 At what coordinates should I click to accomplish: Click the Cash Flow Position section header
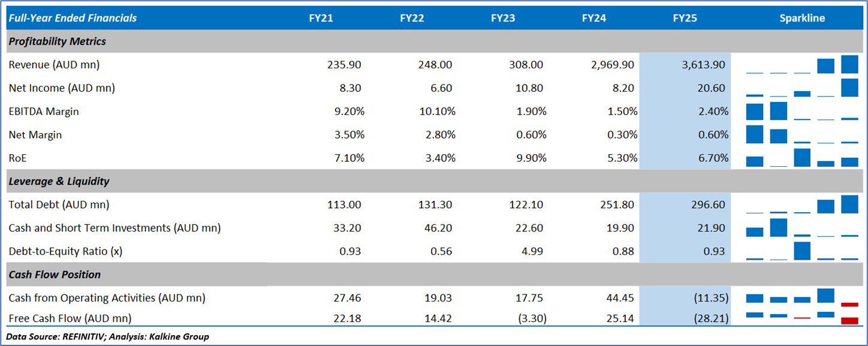point(55,275)
